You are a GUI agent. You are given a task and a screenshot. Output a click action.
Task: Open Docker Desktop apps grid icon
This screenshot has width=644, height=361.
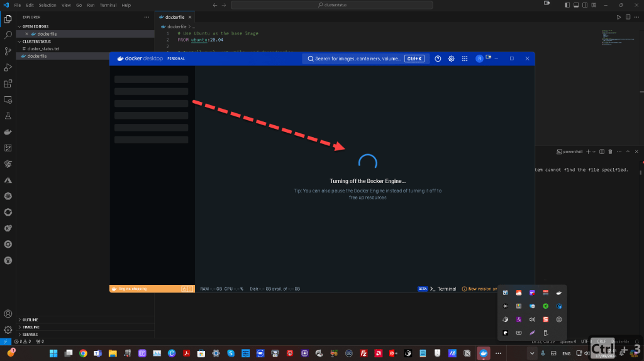465,58
